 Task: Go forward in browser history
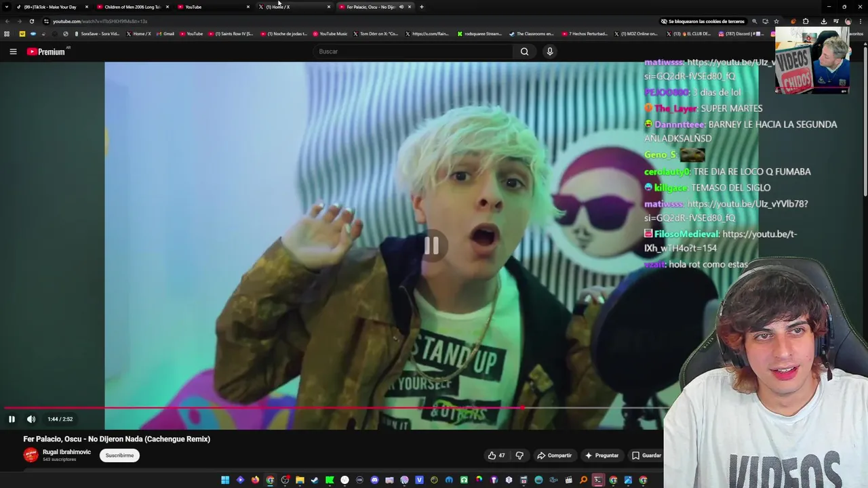point(19,21)
